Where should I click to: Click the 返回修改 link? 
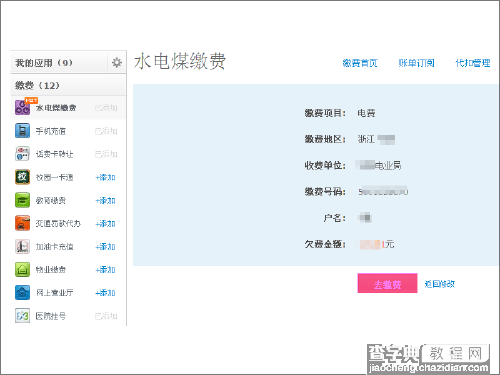coord(440,284)
